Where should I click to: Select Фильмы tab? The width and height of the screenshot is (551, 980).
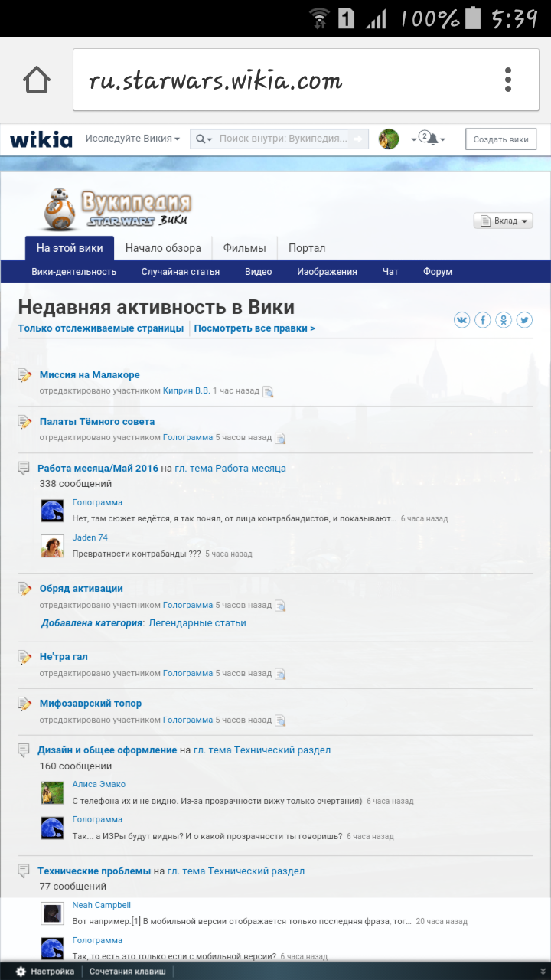245,248
